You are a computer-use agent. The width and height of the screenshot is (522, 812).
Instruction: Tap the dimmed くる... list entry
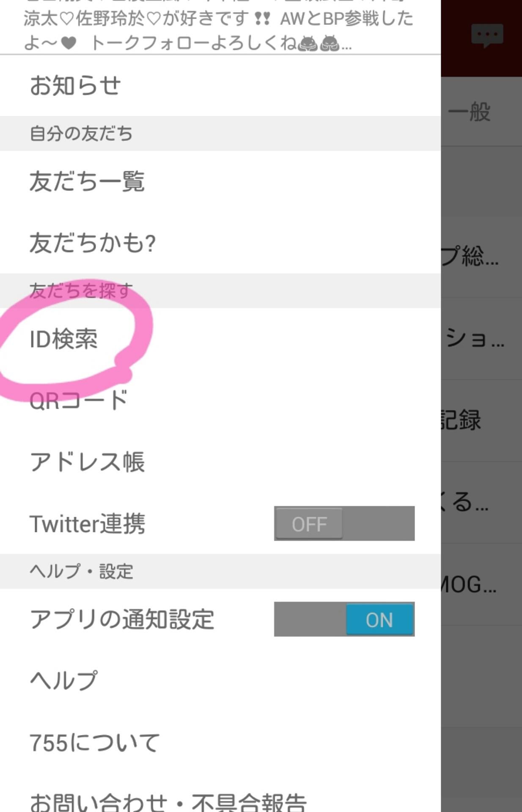pos(465,502)
